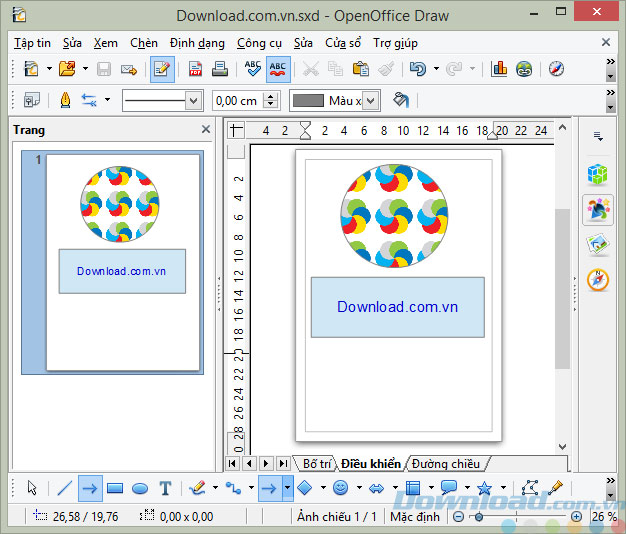The height and width of the screenshot is (534, 626).
Task: Click the Area fill bucket icon
Action: tap(401, 100)
